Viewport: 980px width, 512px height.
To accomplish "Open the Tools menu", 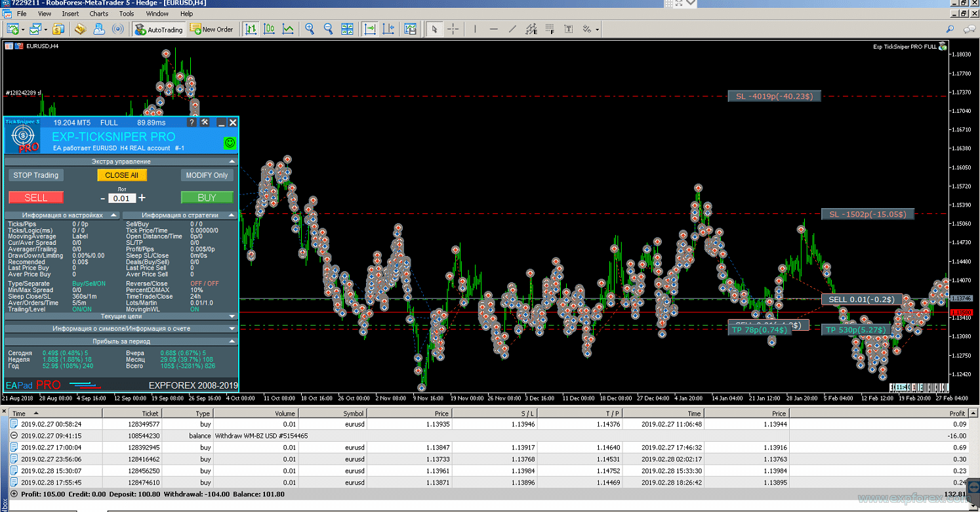I will [x=127, y=13].
